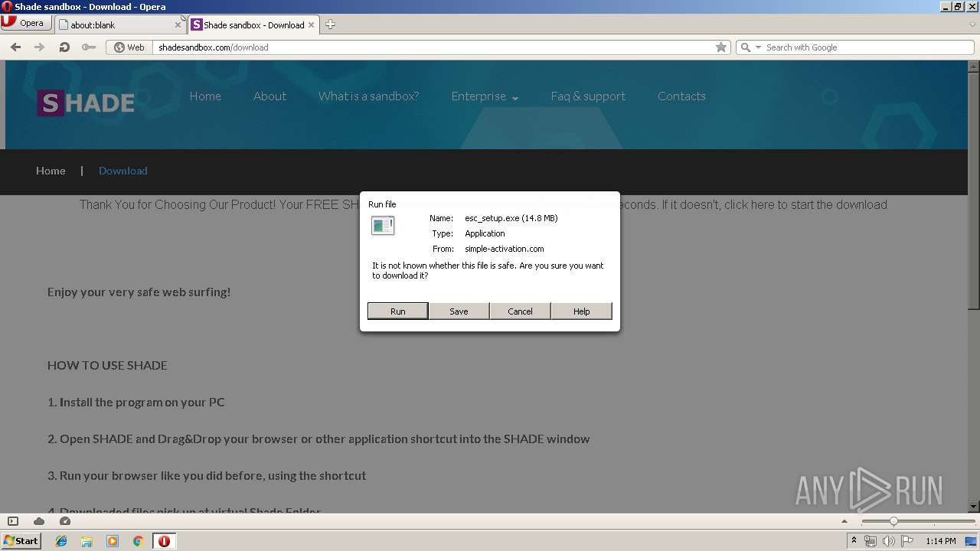Viewport: 980px width, 551px height.
Task: Click the Run button in Run file dialog
Action: [x=397, y=311]
